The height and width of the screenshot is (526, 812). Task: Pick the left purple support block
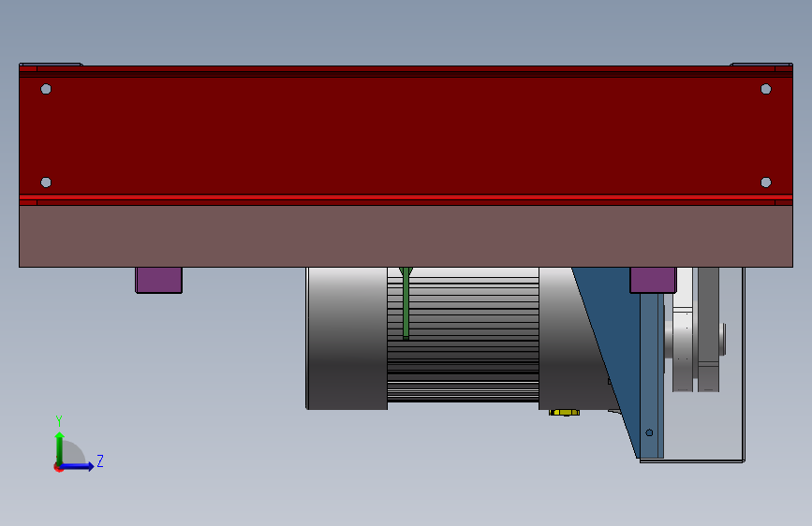pyautogui.click(x=159, y=280)
